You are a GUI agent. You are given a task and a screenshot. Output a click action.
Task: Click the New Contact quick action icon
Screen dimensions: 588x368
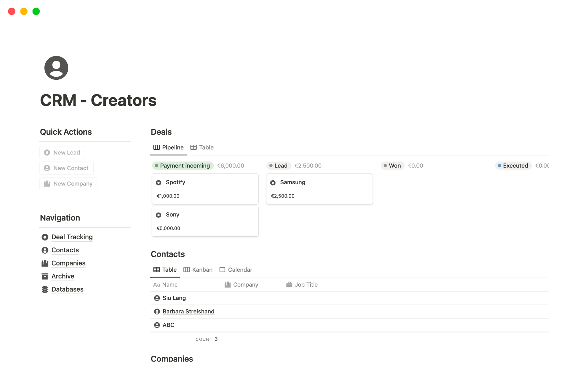click(47, 168)
